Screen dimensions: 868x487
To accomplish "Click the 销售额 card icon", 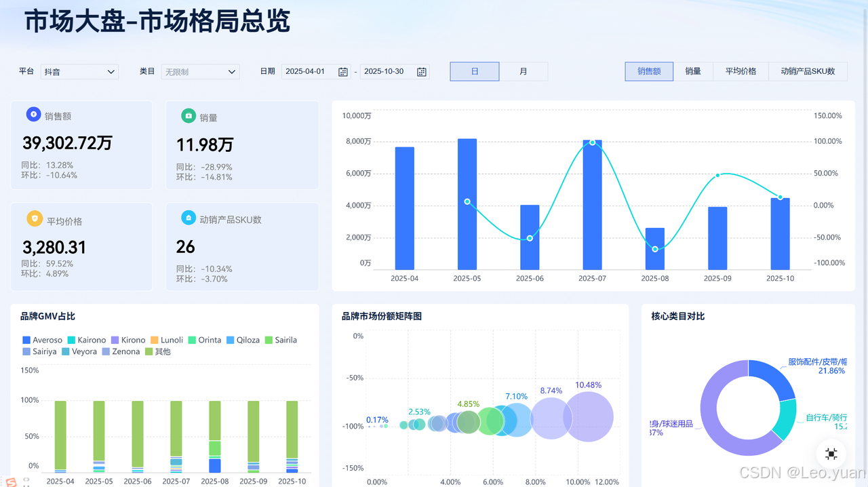I will 33,115.
